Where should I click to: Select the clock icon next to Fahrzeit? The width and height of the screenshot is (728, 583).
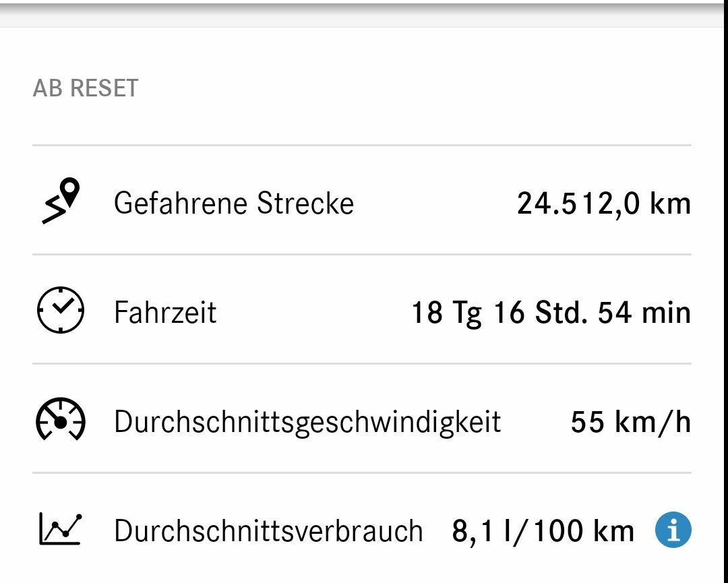coord(59,311)
